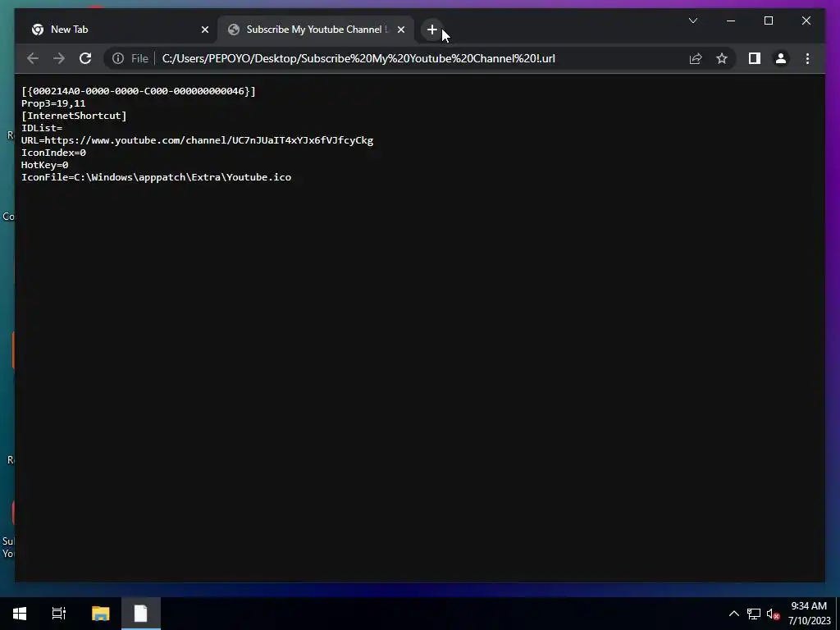Click the IconFile Youtube.ico path line

(x=156, y=177)
